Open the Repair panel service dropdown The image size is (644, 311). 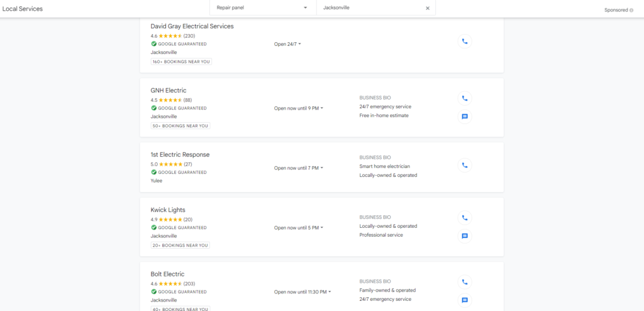[262, 8]
